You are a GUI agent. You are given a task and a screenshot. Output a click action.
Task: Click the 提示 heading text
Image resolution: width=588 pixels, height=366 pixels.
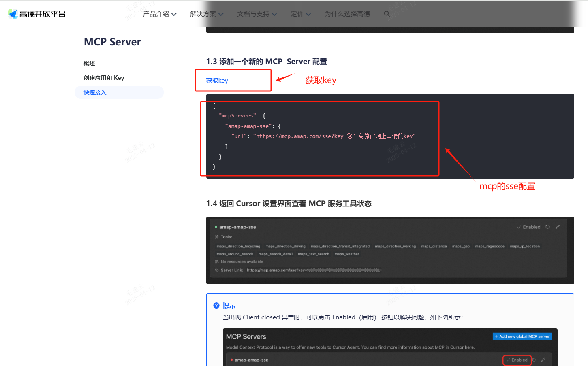[229, 306]
